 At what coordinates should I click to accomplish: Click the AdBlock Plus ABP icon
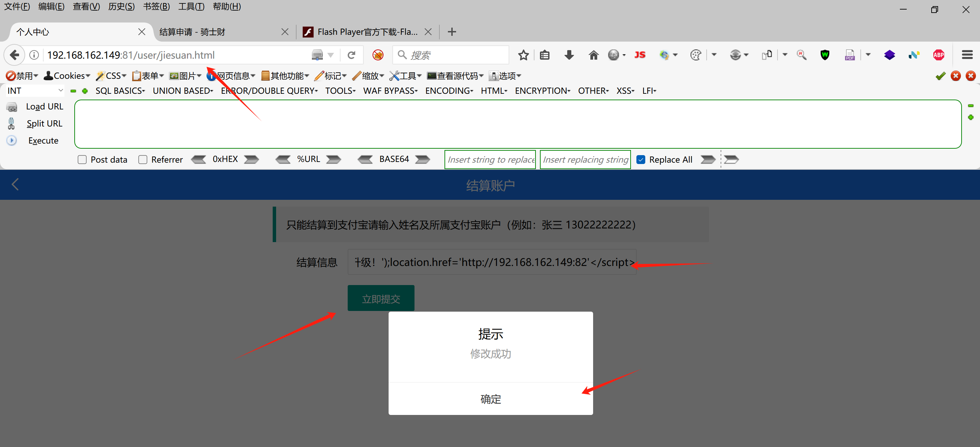(938, 55)
